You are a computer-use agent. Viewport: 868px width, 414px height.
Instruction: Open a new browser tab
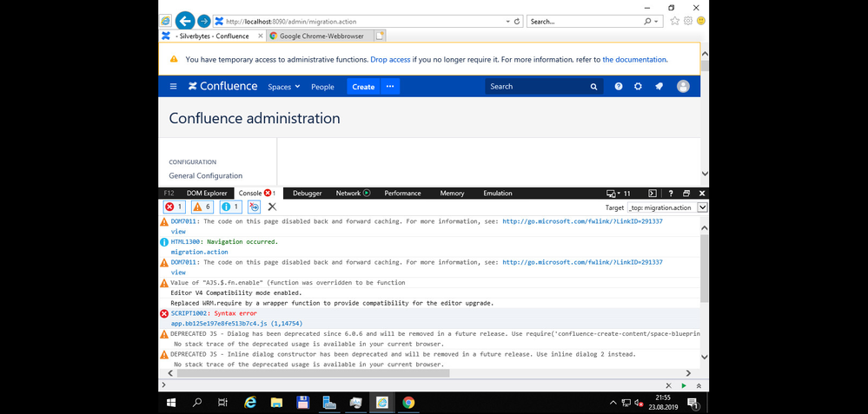379,36
